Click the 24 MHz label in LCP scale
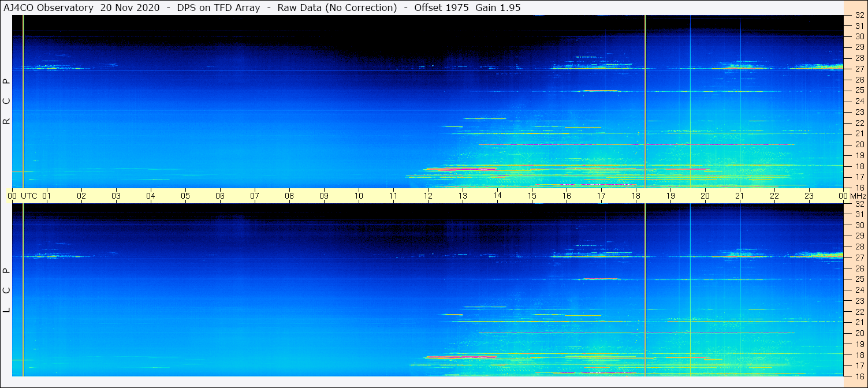The height and width of the screenshot is (388, 868). pyautogui.click(x=860, y=290)
